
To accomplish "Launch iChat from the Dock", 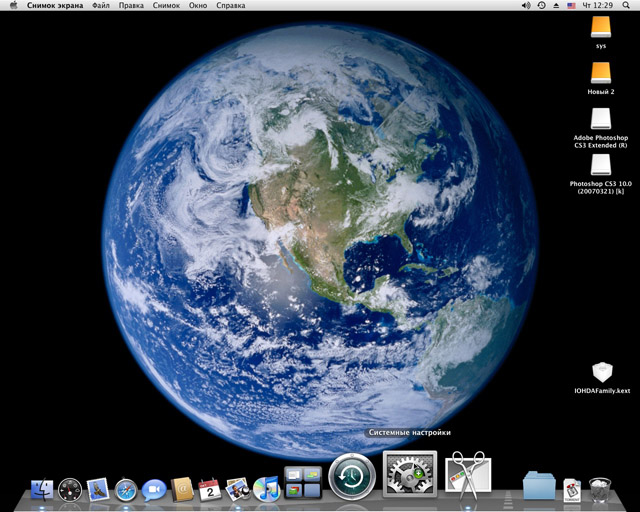I will 154,489.
